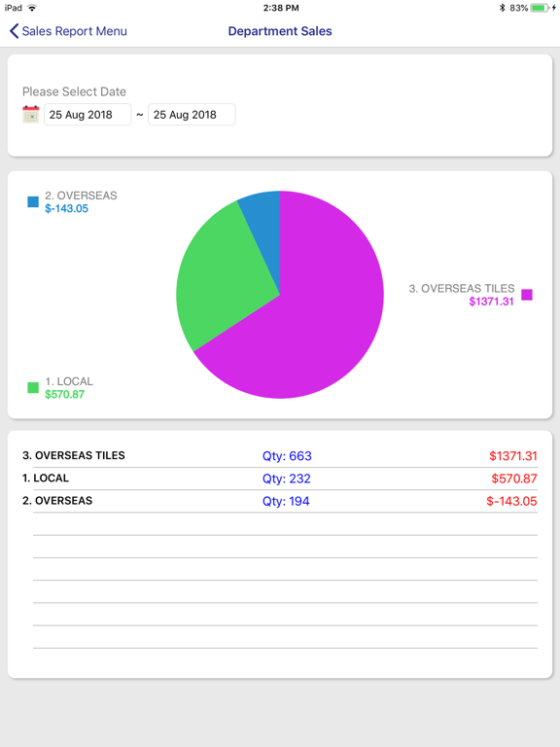The width and height of the screenshot is (560, 747).
Task: Click the Please Select Date label
Action: click(x=74, y=91)
